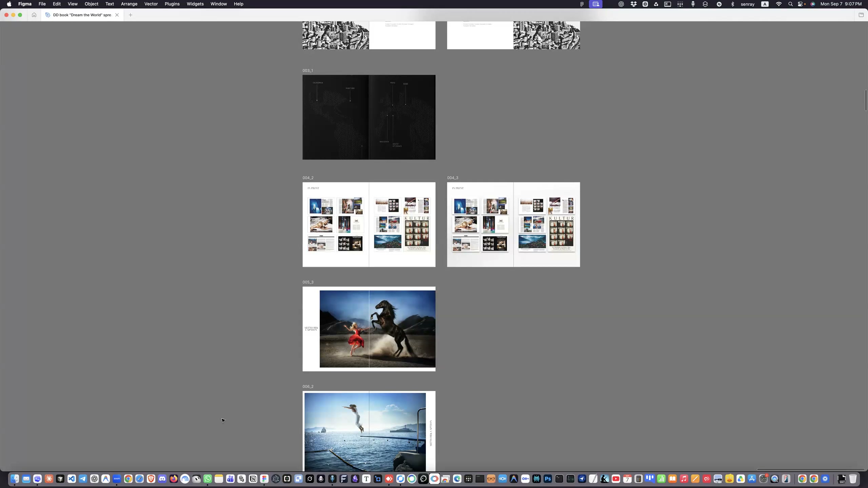The width and height of the screenshot is (868, 488).
Task: Select the frame label 004_3
Action: [453, 178]
